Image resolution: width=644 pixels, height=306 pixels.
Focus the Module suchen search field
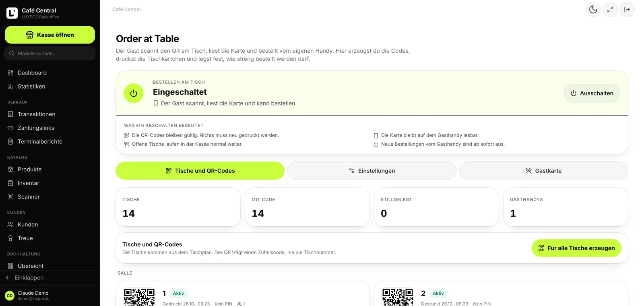(x=50, y=54)
